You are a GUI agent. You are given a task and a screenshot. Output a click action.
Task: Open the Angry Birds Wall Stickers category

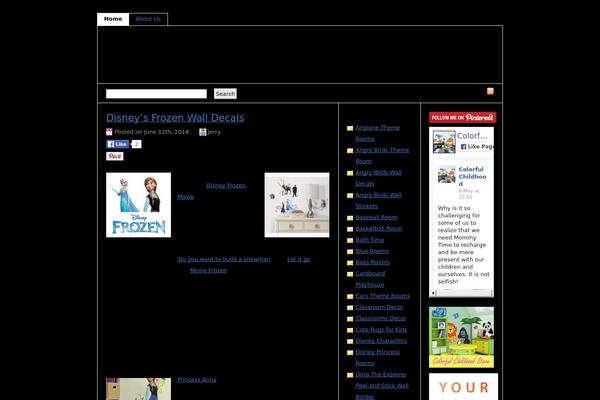tap(378, 201)
